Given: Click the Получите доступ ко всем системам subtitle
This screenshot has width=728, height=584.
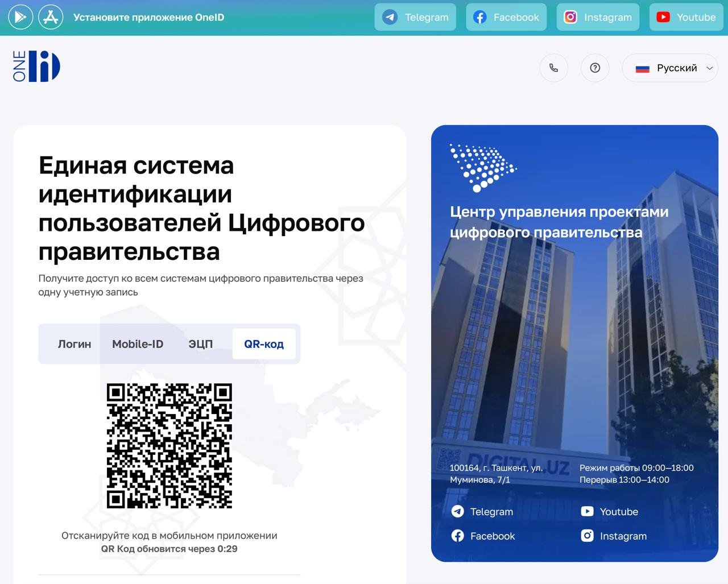Looking at the screenshot, I should click(201, 285).
